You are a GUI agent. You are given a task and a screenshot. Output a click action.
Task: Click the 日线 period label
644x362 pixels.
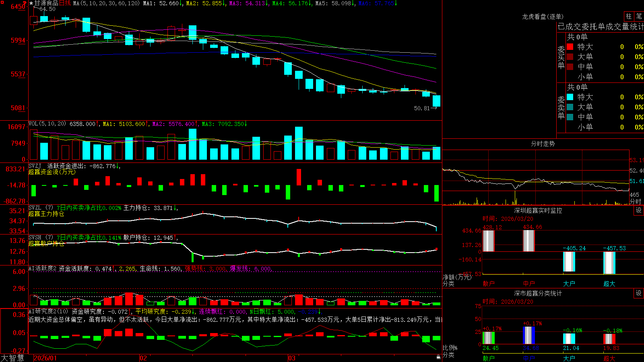(x=65, y=3)
